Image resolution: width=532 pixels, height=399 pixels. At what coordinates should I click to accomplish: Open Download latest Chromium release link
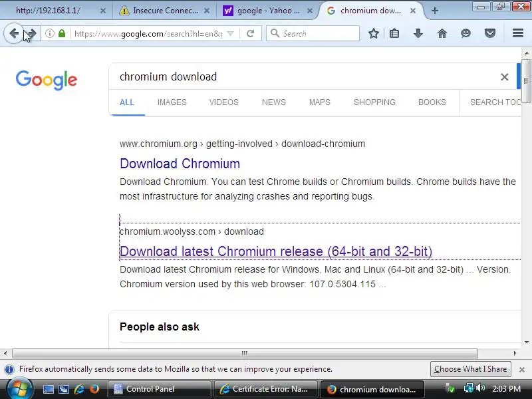click(x=276, y=251)
